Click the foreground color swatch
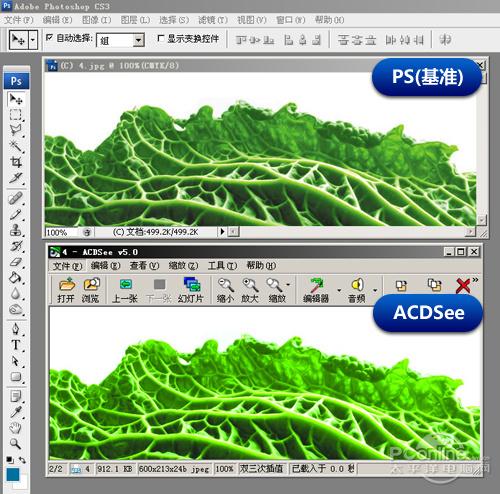 (13, 474)
